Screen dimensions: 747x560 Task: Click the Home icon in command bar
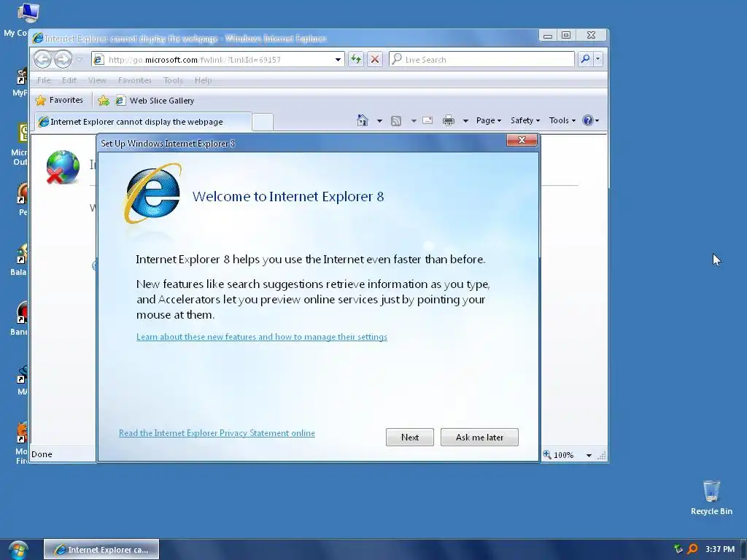click(363, 120)
